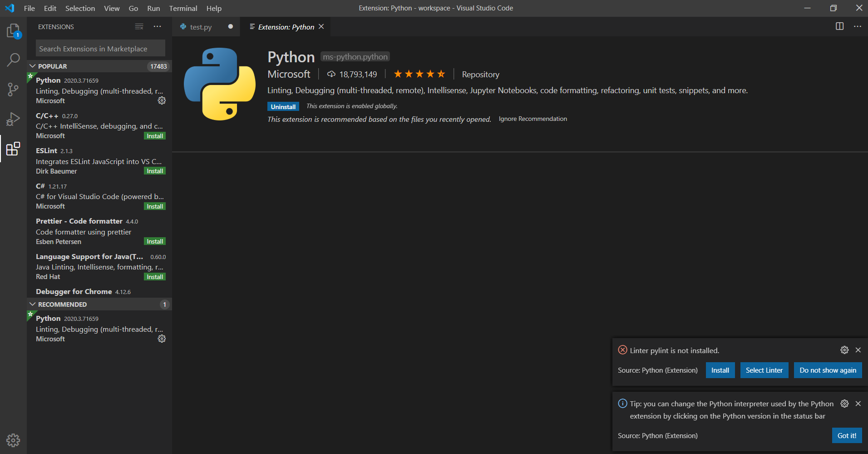Screen dimensions: 868x454
Task: Open the Selection menu
Action: (x=80, y=8)
